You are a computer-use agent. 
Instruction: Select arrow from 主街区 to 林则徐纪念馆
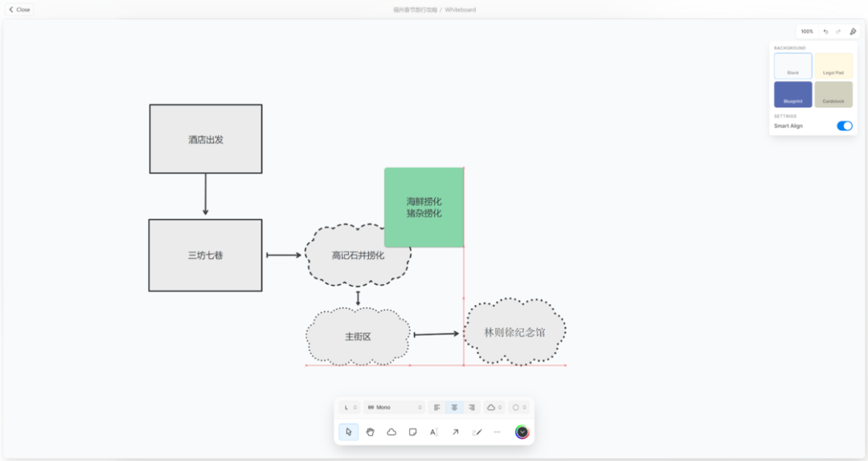(436, 334)
